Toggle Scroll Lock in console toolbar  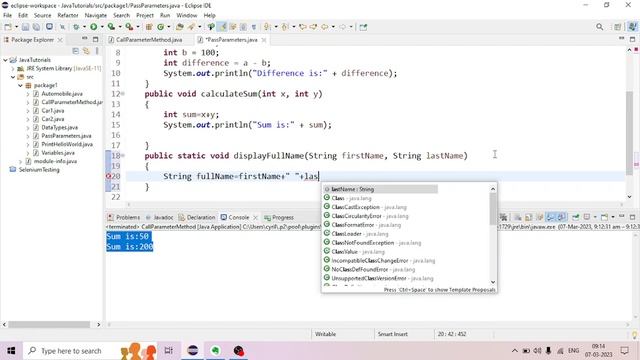(x=529, y=217)
